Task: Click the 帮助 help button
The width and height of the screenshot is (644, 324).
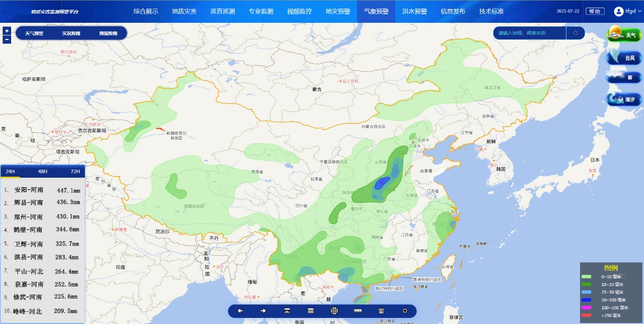Action: tap(595, 11)
